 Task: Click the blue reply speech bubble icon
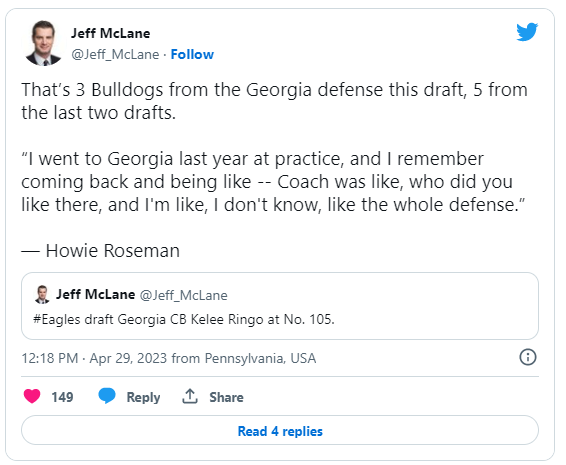[x=107, y=396]
